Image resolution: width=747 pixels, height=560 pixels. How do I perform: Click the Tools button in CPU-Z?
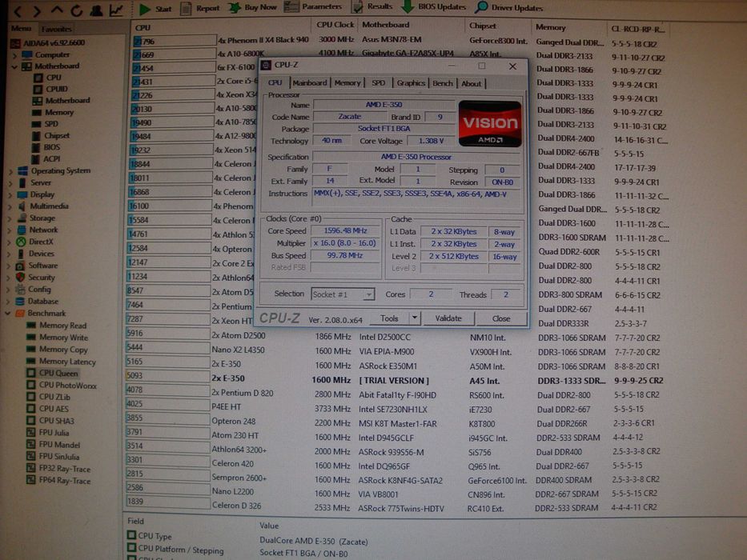tap(389, 318)
